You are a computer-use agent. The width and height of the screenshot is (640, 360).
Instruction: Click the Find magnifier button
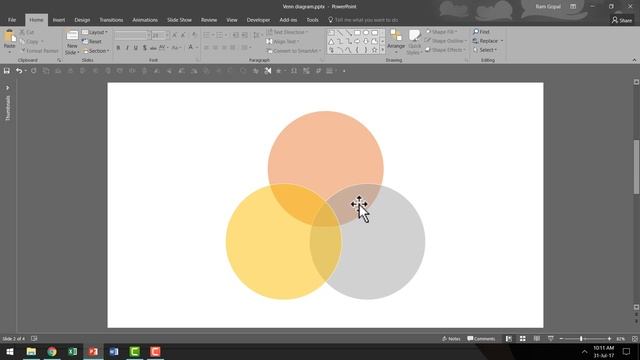(x=481, y=32)
